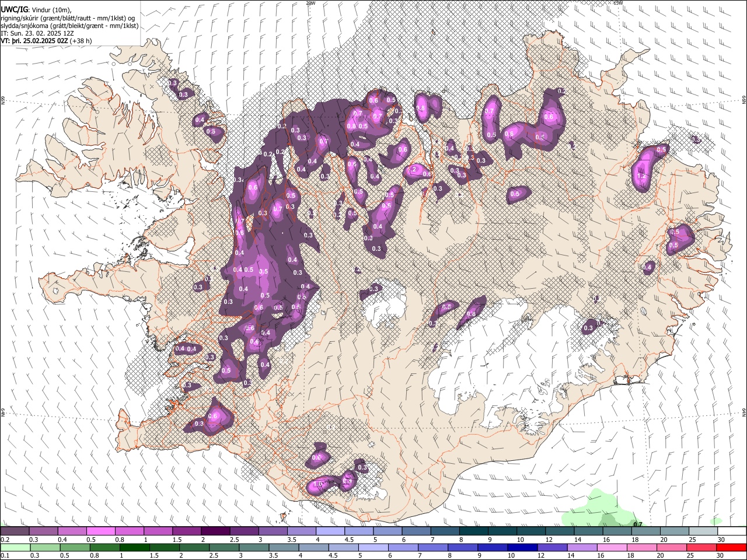Click the bright red 30 swatch in bottom legend
The height and width of the screenshot is (560, 747).
732,548
